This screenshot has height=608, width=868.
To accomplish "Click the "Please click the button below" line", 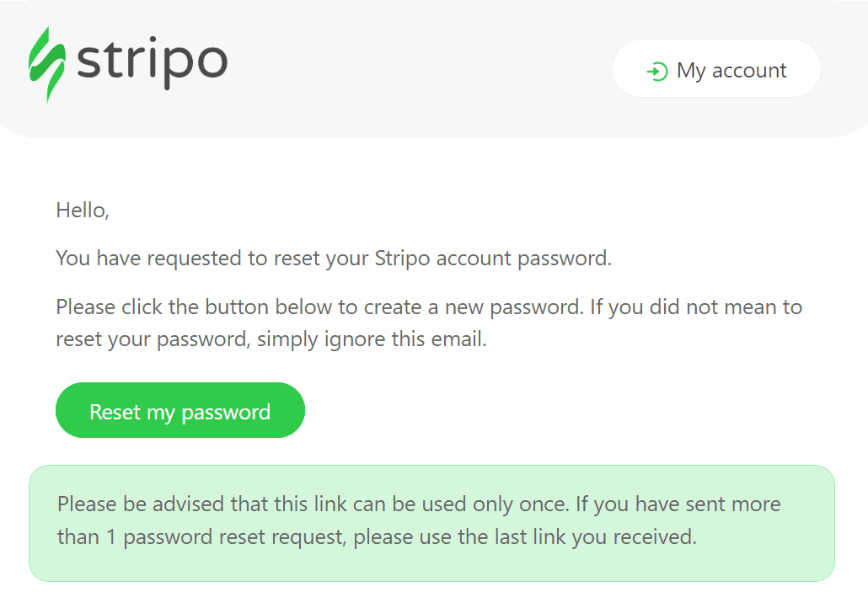I will 429,307.
